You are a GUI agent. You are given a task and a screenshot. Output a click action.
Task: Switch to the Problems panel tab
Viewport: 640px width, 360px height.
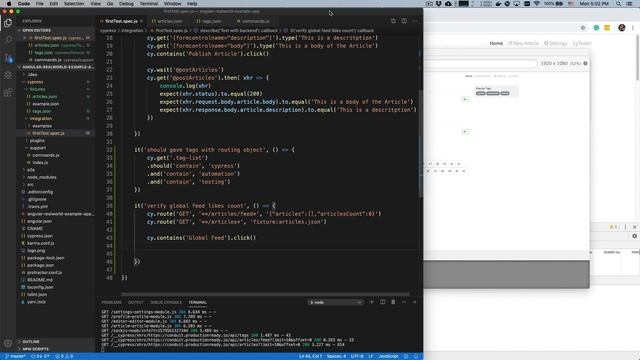(111, 302)
